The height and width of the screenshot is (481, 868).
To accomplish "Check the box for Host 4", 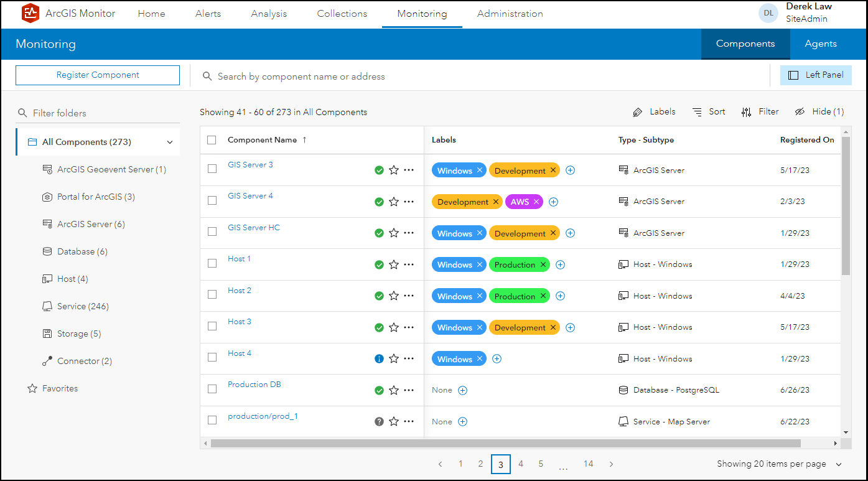I will [x=212, y=357].
